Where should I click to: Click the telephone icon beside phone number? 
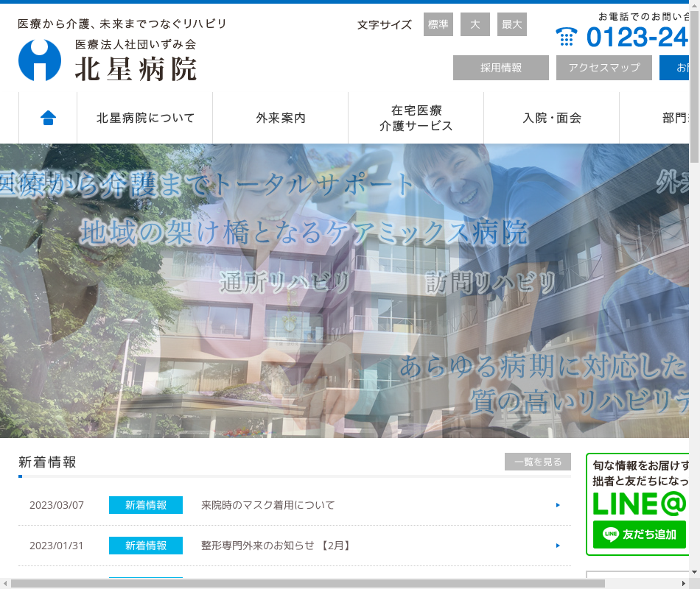coord(567,37)
